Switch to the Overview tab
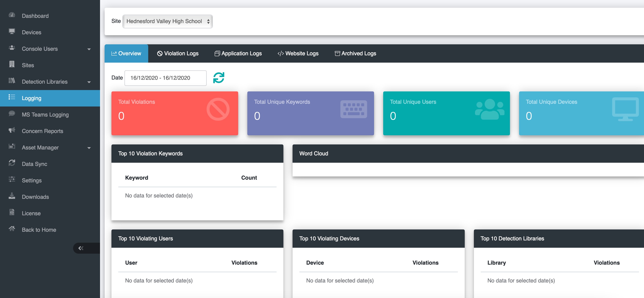Image resolution: width=644 pixels, height=298 pixels. (126, 53)
